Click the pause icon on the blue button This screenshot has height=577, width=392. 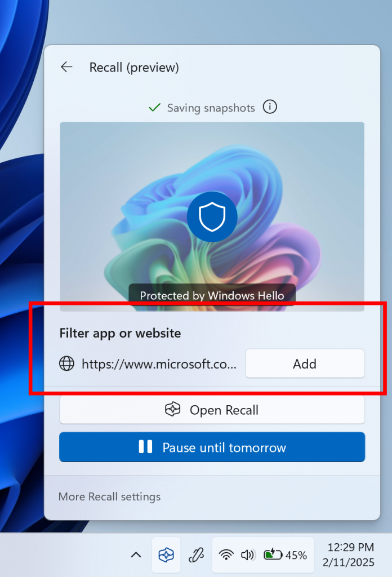[145, 447]
